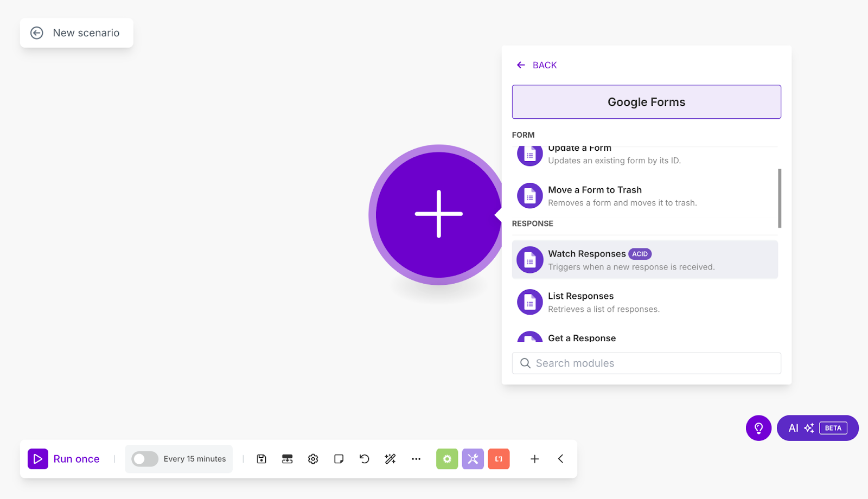Open the Tools quick access panel
868x499 pixels.
tap(473, 459)
